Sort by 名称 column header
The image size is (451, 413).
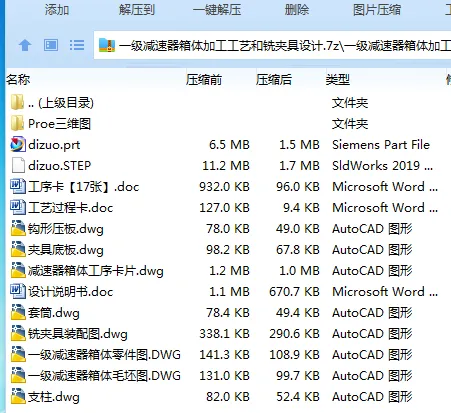pyautogui.click(x=18, y=80)
